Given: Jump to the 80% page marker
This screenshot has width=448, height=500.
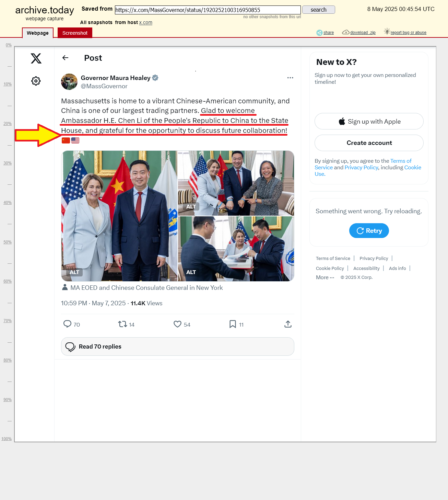Looking at the screenshot, I should click(x=8, y=360).
